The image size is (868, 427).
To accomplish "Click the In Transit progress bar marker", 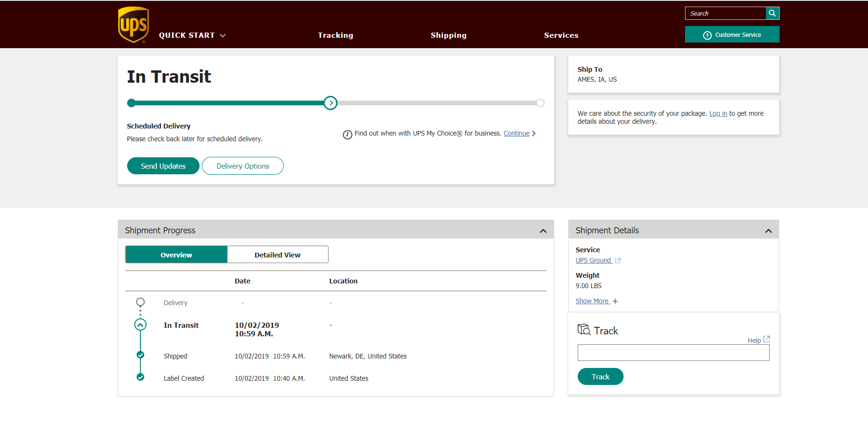I will click(330, 103).
